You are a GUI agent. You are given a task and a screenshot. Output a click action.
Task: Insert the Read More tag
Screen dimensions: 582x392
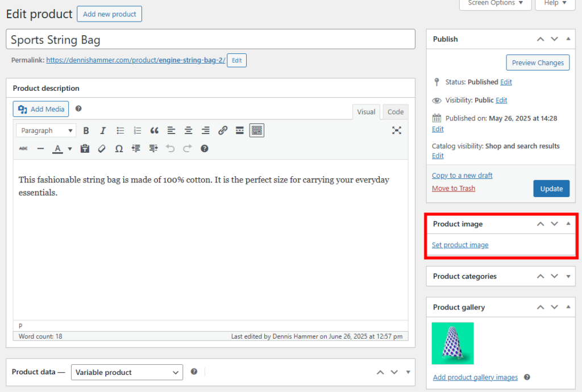(x=239, y=130)
